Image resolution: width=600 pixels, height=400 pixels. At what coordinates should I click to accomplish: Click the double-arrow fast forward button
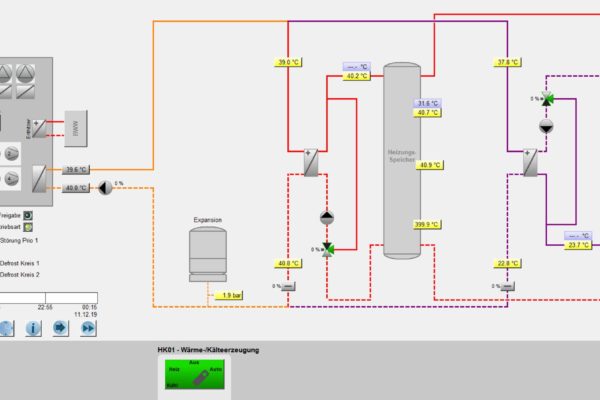point(88,328)
